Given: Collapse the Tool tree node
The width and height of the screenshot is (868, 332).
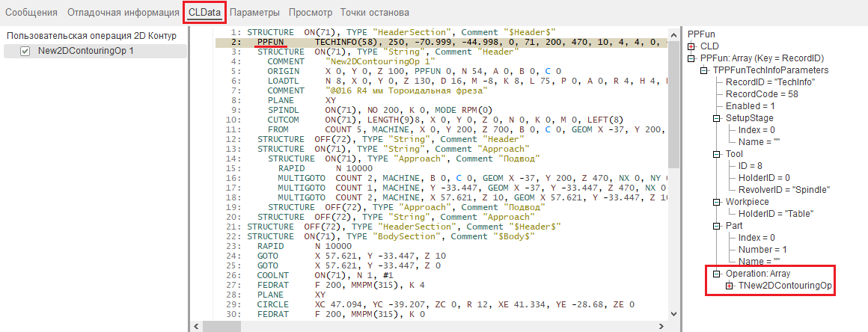Looking at the screenshot, I should 716,154.
